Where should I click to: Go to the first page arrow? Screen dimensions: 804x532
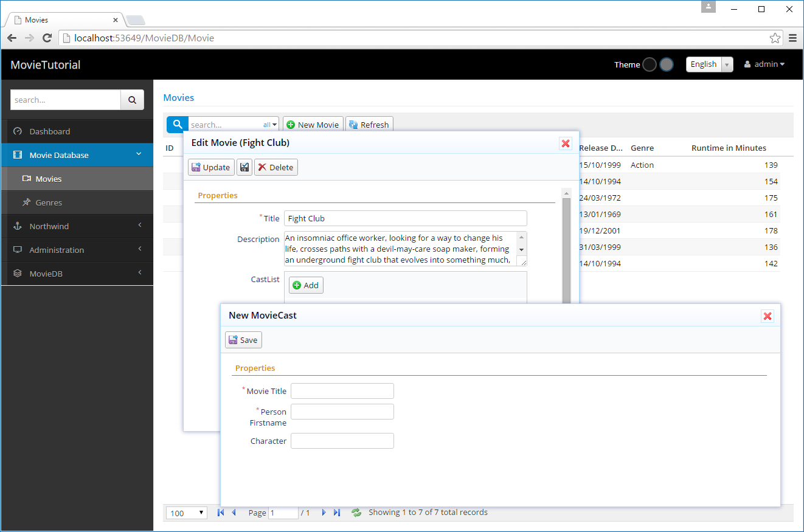coord(220,513)
